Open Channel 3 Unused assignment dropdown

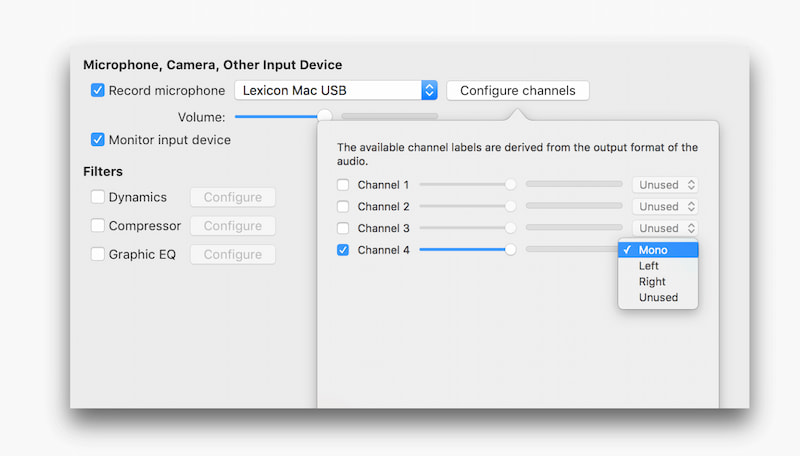665,228
